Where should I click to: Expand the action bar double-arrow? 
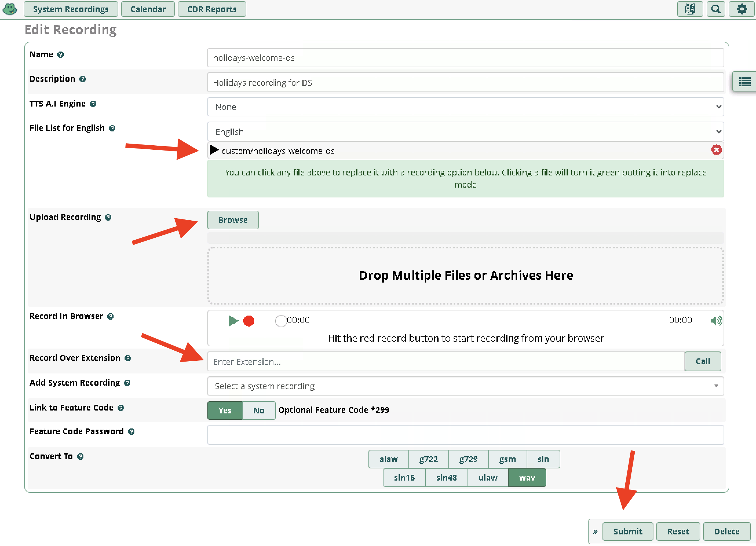(x=595, y=532)
